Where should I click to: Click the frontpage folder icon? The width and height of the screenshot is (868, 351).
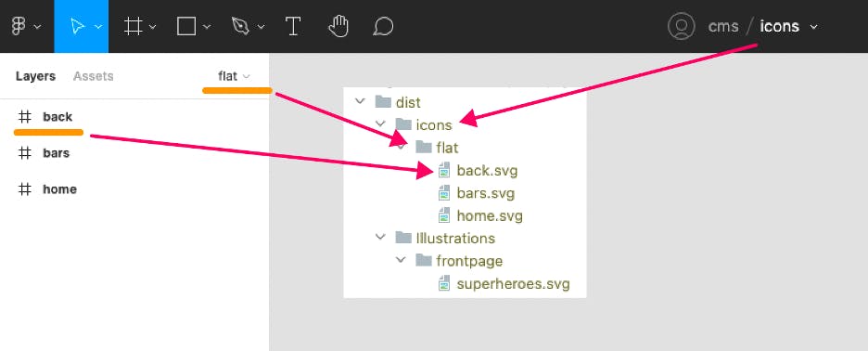424,260
